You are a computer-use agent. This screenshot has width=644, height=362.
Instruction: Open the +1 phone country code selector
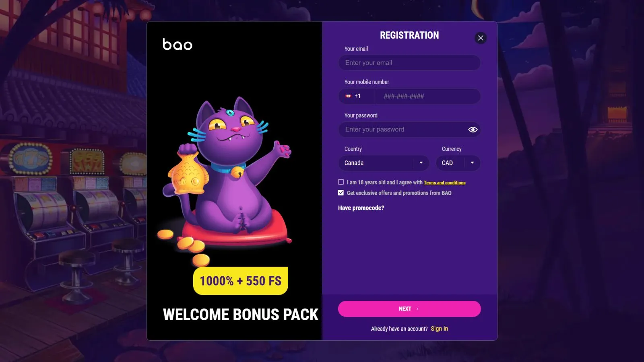(x=357, y=96)
